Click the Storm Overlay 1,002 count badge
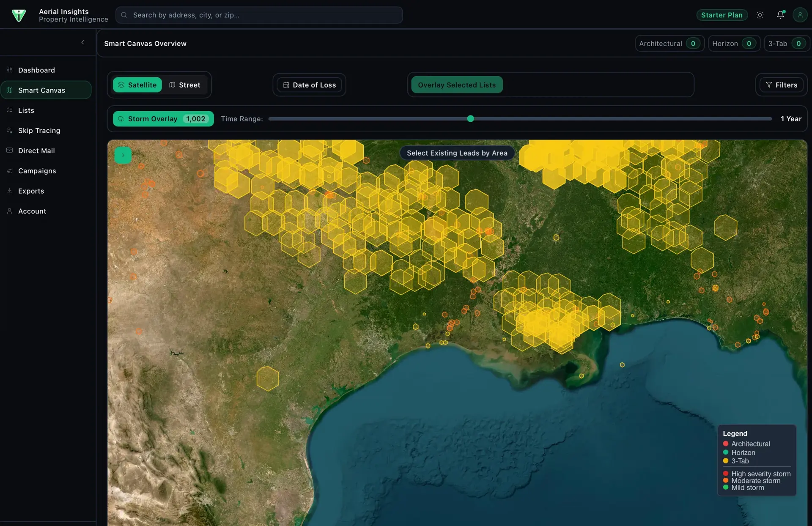812x526 pixels. 196,119
